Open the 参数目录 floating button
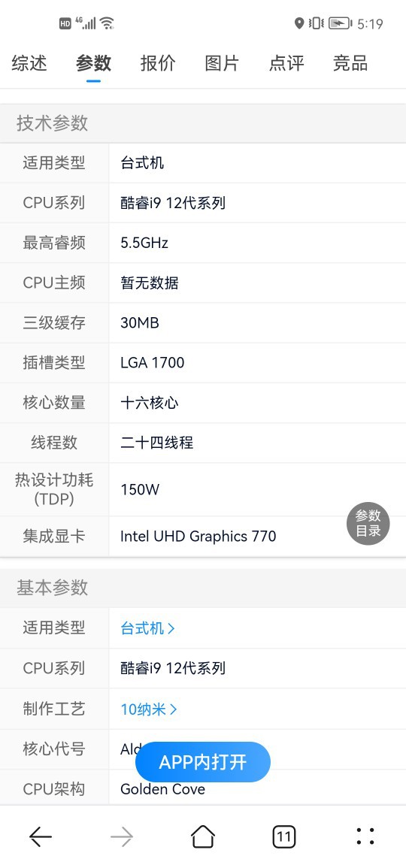This screenshot has width=406, height=868. pos(368,523)
